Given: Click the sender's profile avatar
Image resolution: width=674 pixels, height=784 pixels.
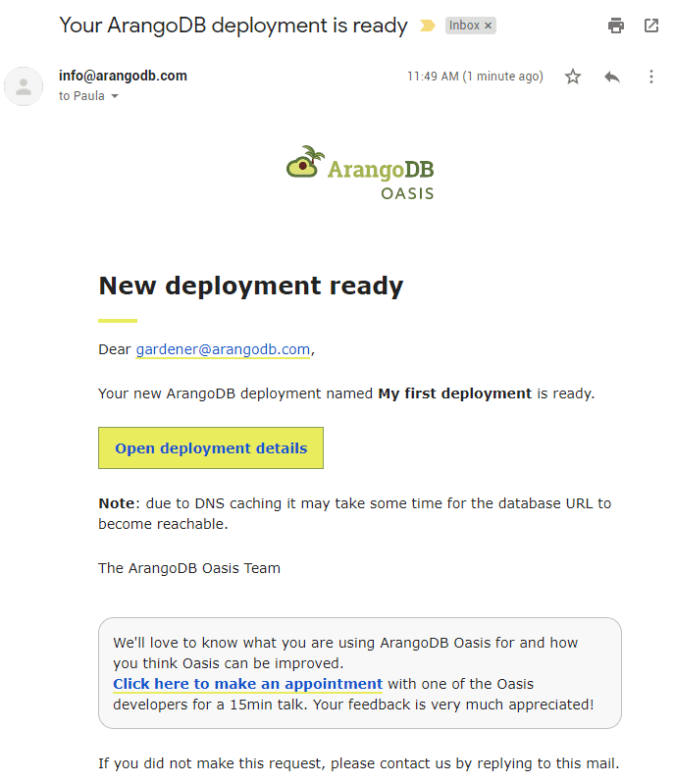Looking at the screenshot, I should click(x=24, y=86).
